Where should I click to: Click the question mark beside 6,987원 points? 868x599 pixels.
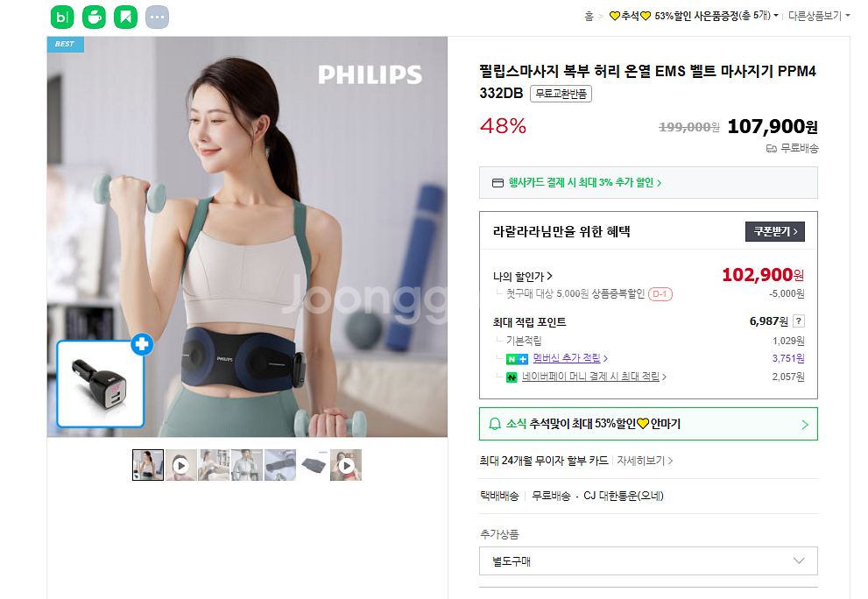(x=798, y=321)
